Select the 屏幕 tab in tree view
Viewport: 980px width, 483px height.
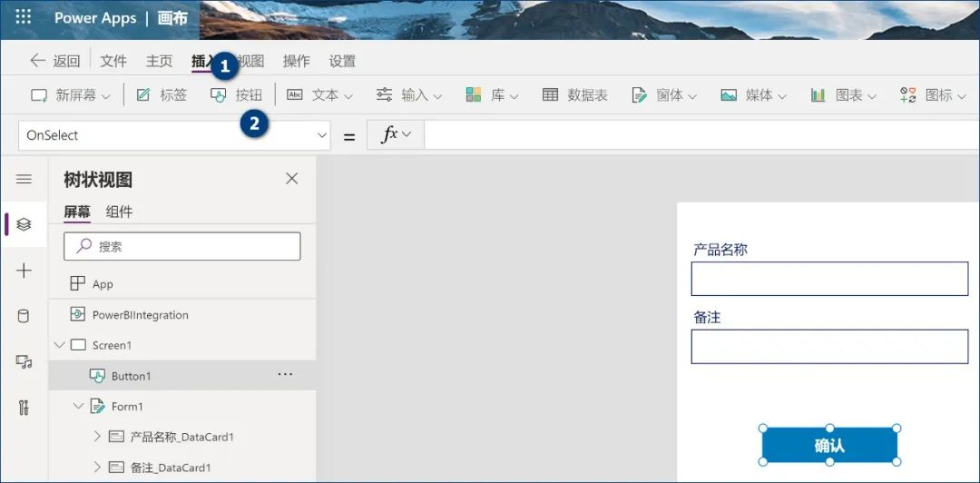tap(77, 212)
